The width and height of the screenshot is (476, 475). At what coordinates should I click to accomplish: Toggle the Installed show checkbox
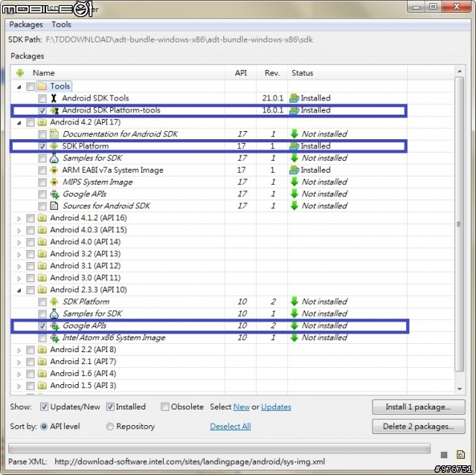(x=110, y=407)
